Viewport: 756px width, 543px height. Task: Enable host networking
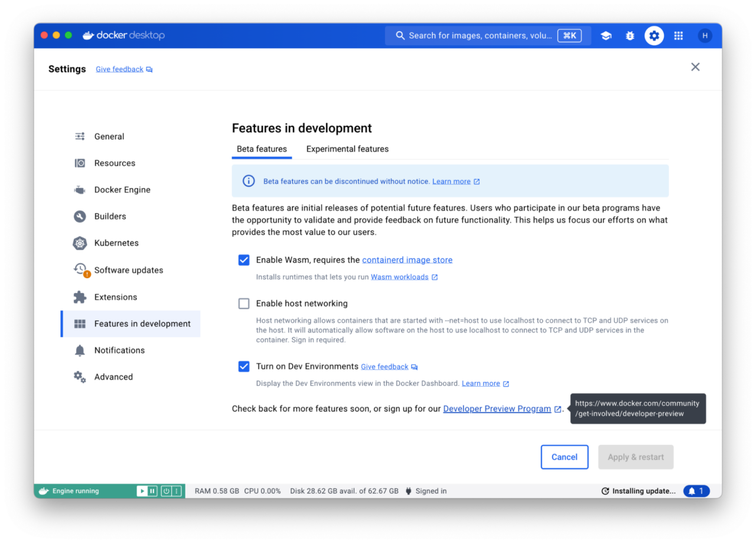(x=244, y=303)
